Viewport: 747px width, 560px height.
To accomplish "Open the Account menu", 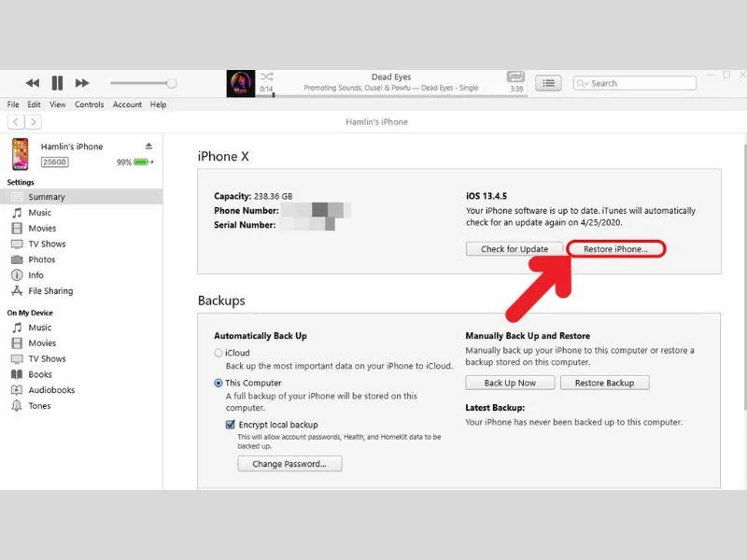I will click(127, 105).
